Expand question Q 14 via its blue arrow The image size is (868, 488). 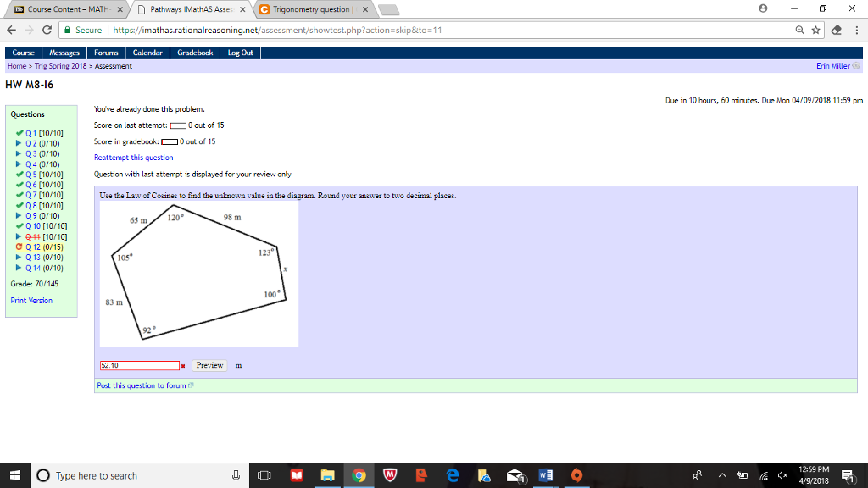pos(19,267)
